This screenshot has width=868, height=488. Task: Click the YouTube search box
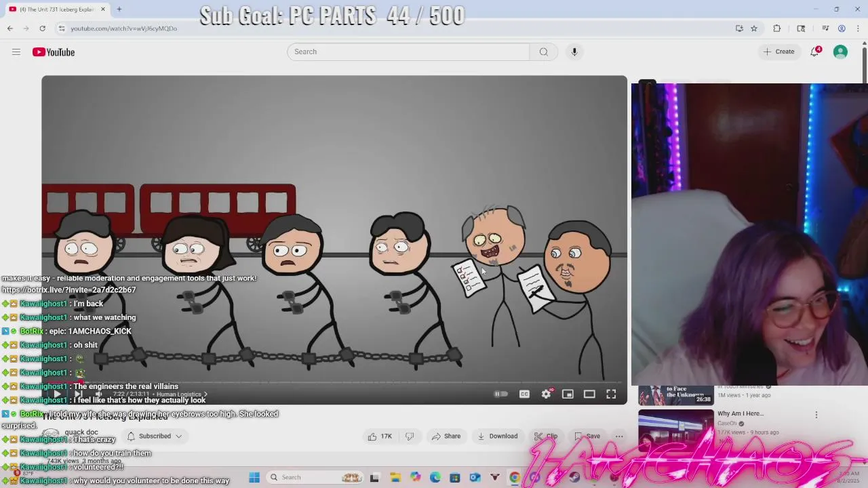pyautogui.click(x=408, y=52)
